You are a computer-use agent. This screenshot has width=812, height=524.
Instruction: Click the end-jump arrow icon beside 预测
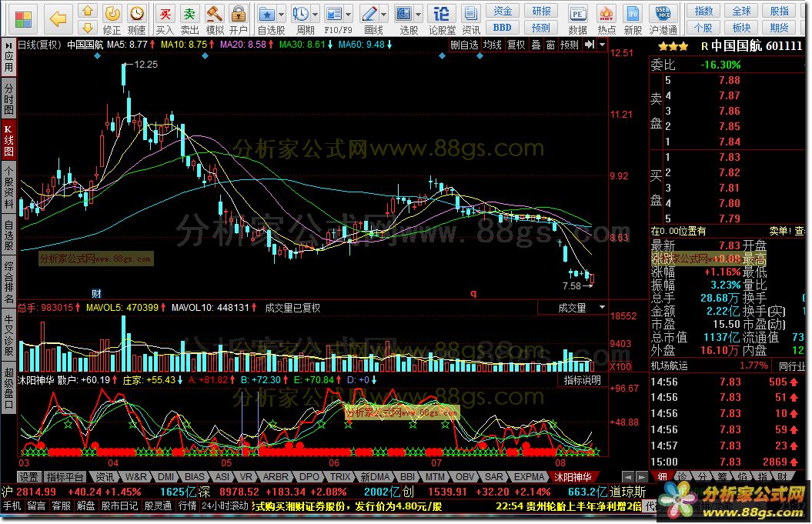pyautogui.click(x=590, y=45)
